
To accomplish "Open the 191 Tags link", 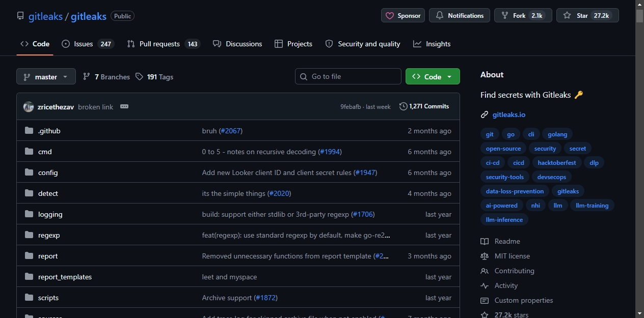I will tap(154, 77).
